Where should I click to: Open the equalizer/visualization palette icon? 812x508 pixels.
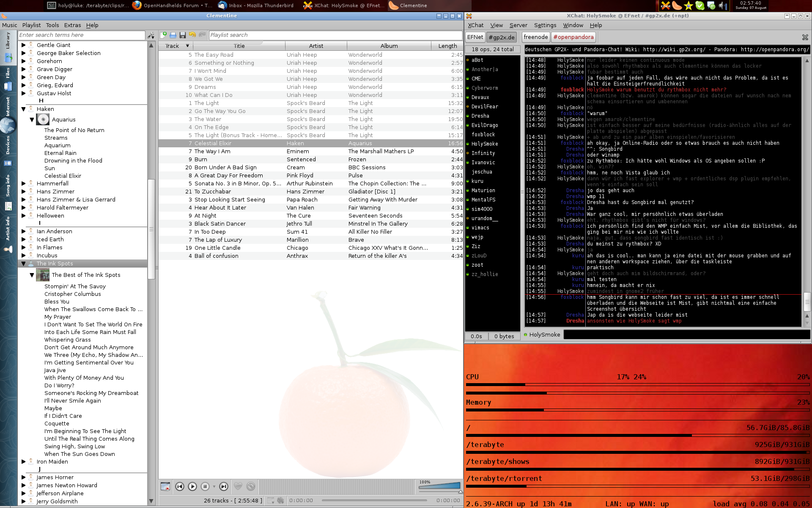(x=280, y=500)
